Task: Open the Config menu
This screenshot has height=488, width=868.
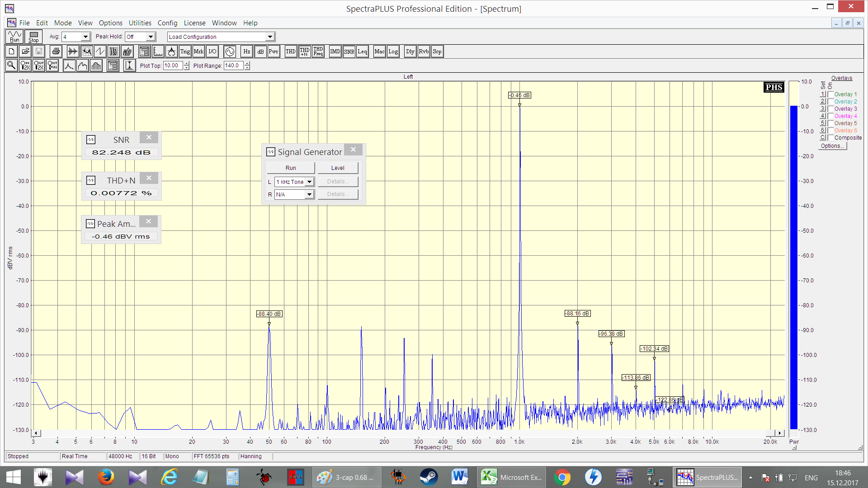Action: pyautogui.click(x=167, y=23)
